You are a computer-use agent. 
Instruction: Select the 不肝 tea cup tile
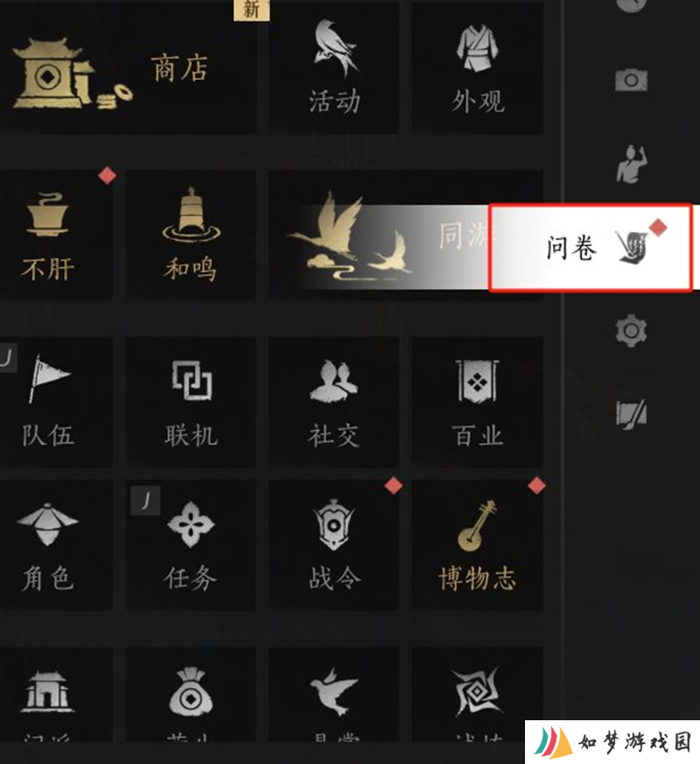(x=55, y=235)
